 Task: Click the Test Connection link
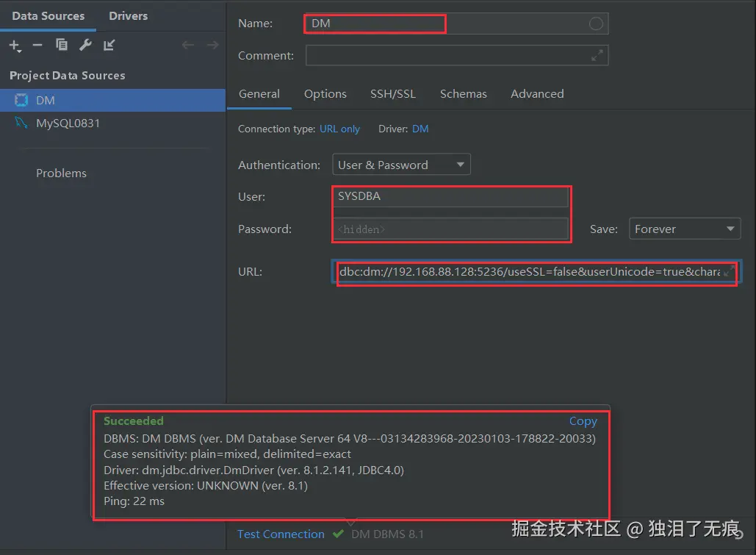click(281, 534)
